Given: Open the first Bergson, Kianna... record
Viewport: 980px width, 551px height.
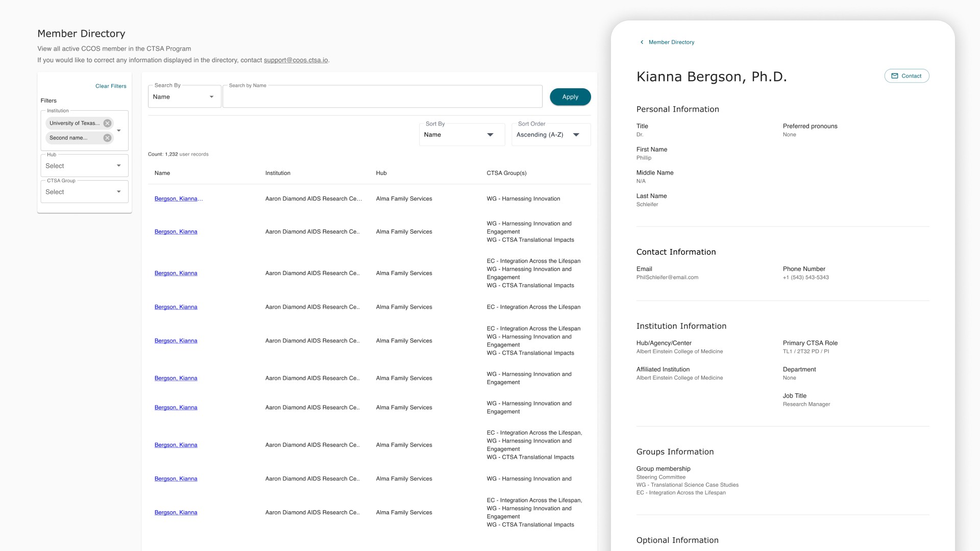Looking at the screenshot, I should coord(178,199).
